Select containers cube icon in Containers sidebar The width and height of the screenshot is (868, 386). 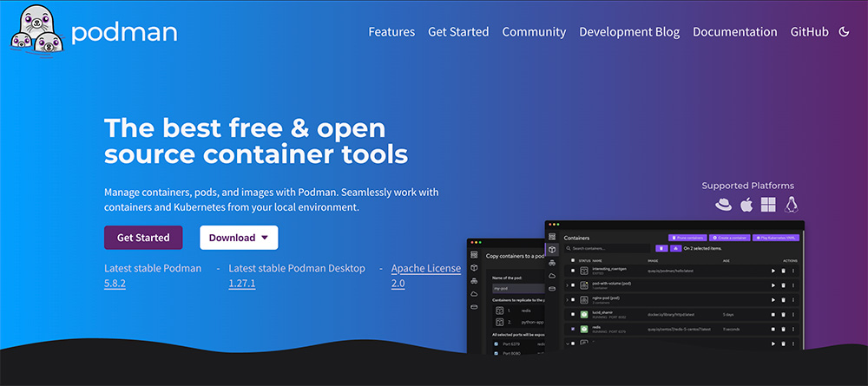click(x=552, y=250)
